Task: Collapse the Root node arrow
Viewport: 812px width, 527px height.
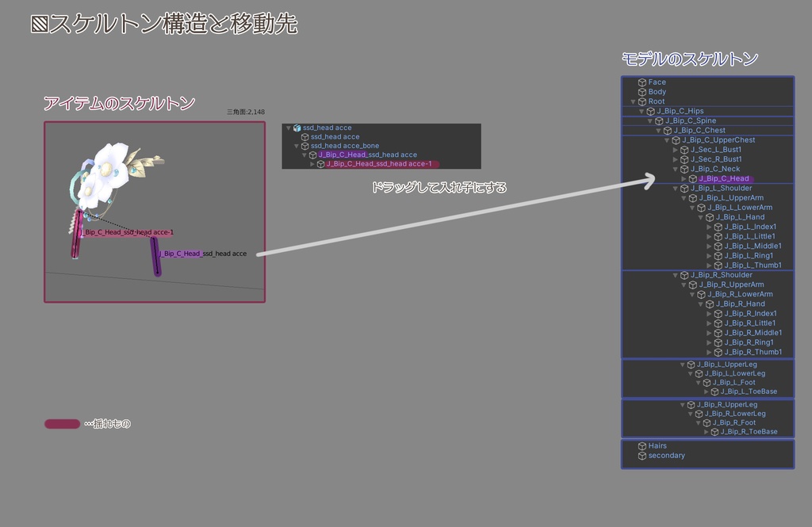Action: [x=633, y=102]
